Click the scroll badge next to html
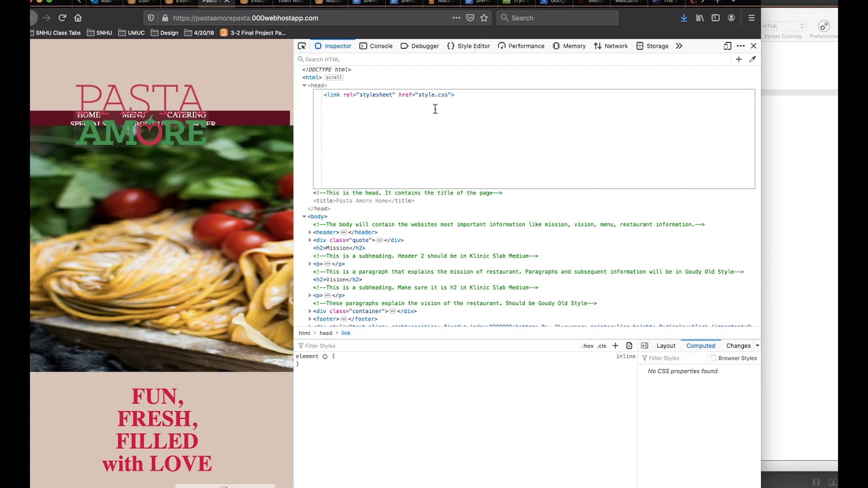The height and width of the screenshot is (488, 868). 334,78
